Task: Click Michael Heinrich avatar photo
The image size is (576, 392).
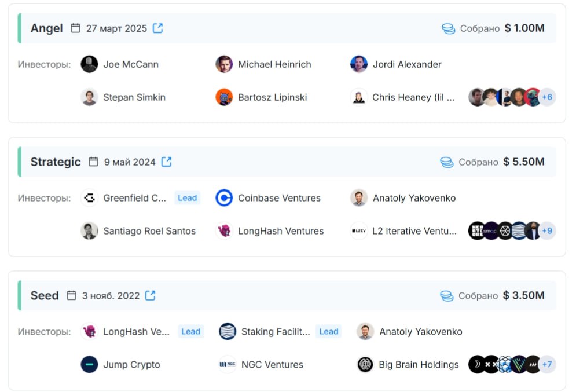Action: coord(224,64)
